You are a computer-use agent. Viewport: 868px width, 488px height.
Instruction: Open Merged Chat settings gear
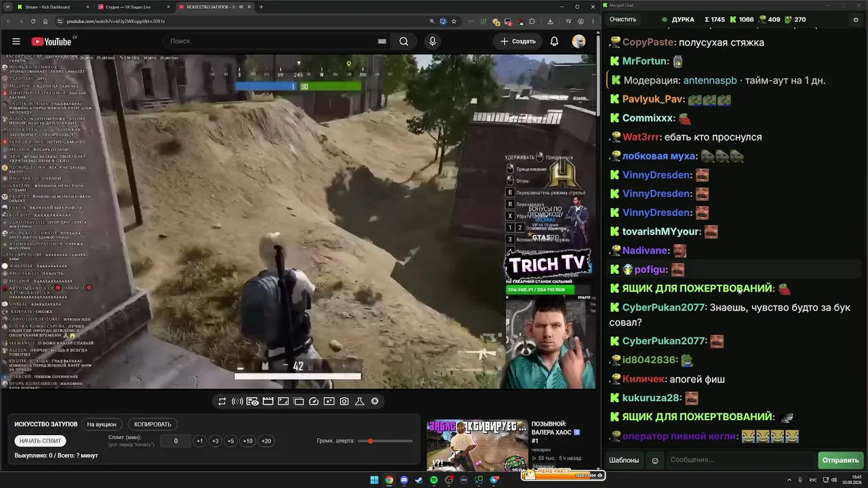pyautogui.click(x=856, y=20)
